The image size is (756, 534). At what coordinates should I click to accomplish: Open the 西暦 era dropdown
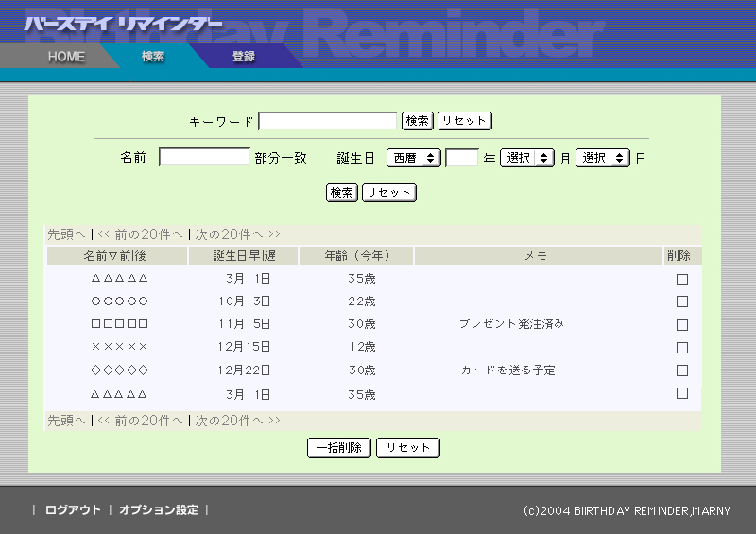[x=413, y=159]
